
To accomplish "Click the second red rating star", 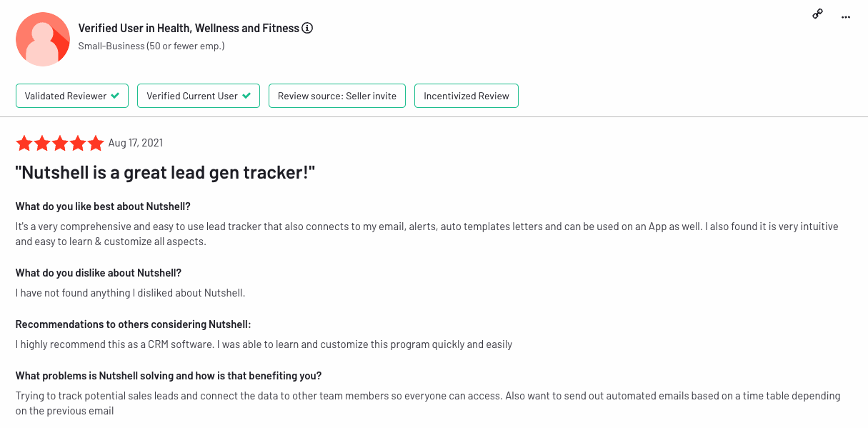I will (x=42, y=144).
